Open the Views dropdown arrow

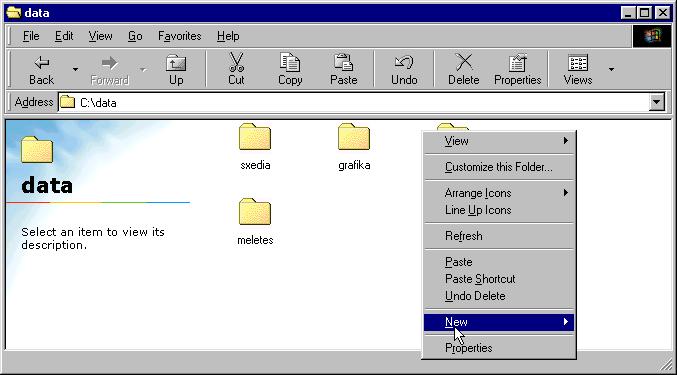[611, 69]
